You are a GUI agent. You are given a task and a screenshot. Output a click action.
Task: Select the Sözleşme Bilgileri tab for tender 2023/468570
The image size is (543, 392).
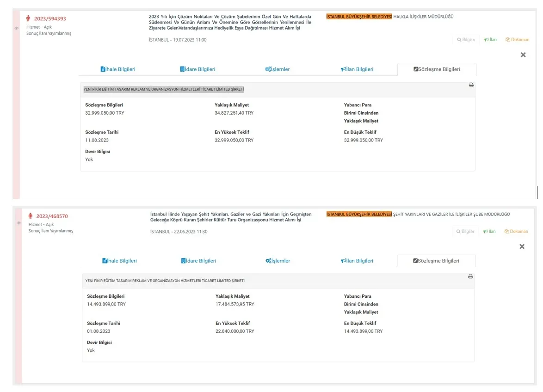pos(436,261)
